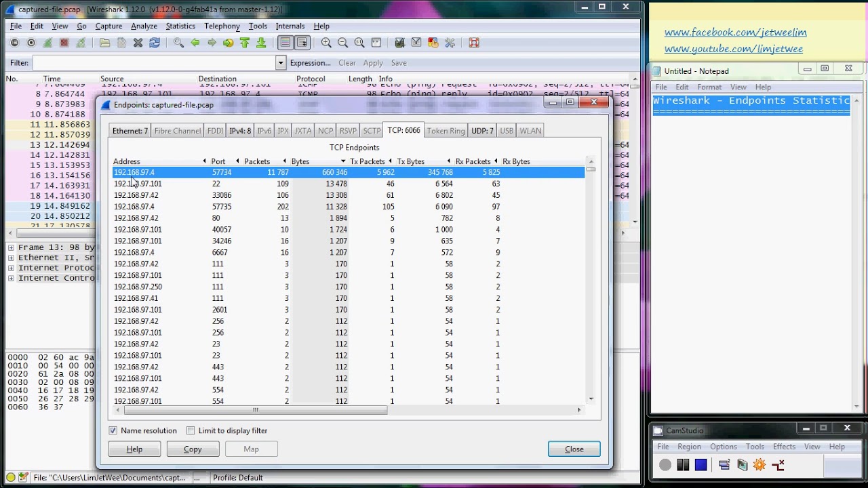The height and width of the screenshot is (488, 868).
Task: Open facebook.com/jetweelim link
Action: (735, 33)
